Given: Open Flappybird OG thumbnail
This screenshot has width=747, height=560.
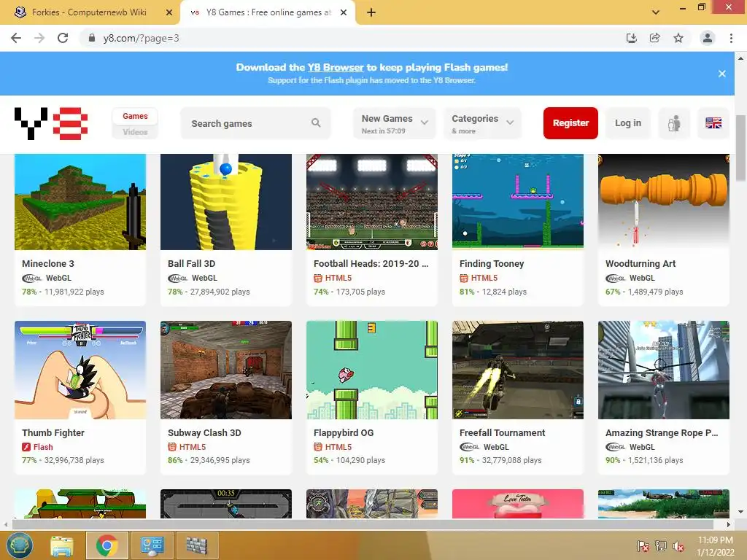Looking at the screenshot, I should [371, 370].
